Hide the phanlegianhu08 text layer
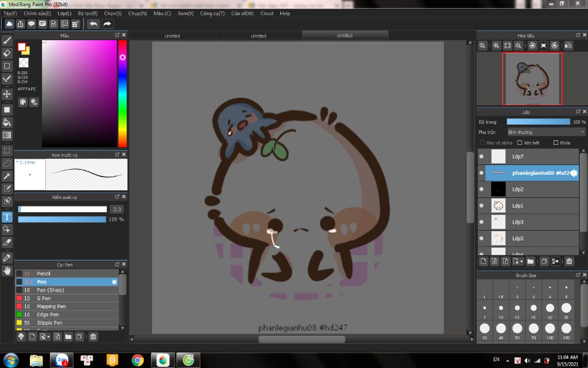The image size is (588, 368). (x=482, y=173)
